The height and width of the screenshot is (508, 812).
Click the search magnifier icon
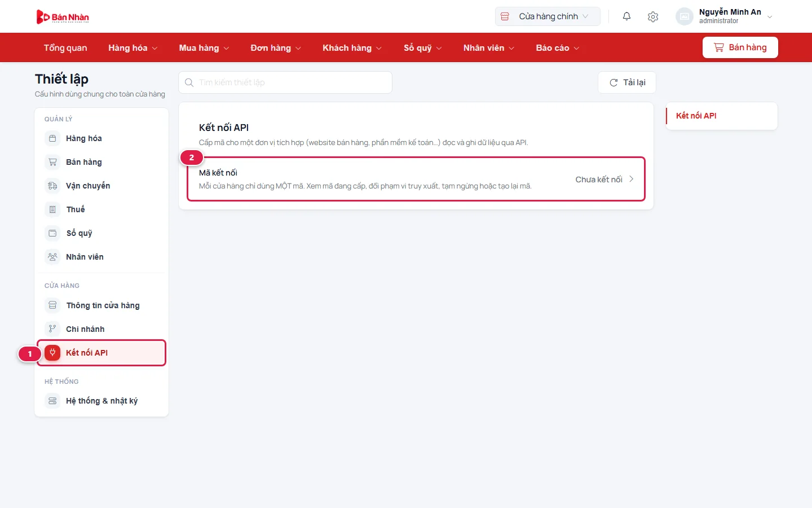point(189,82)
